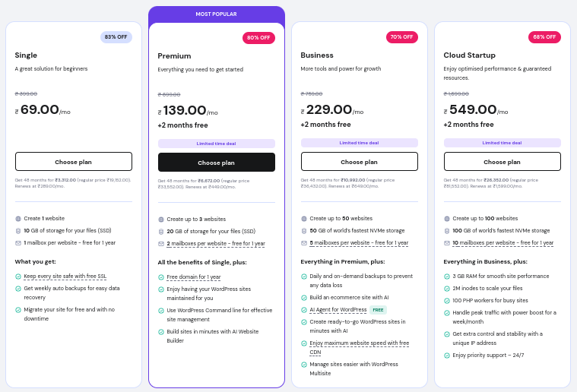This screenshot has width=577, height=392.
Task: Click the envelope icon beside "1 mailbox per website"
Action: [18, 242]
